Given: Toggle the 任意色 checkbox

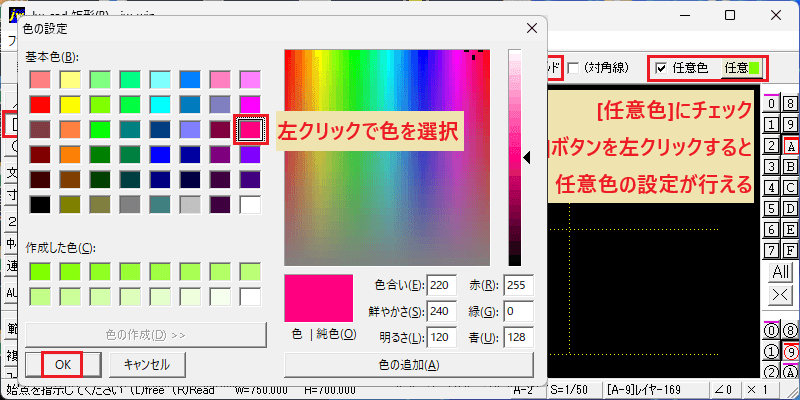Looking at the screenshot, I should pyautogui.click(x=661, y=68).
